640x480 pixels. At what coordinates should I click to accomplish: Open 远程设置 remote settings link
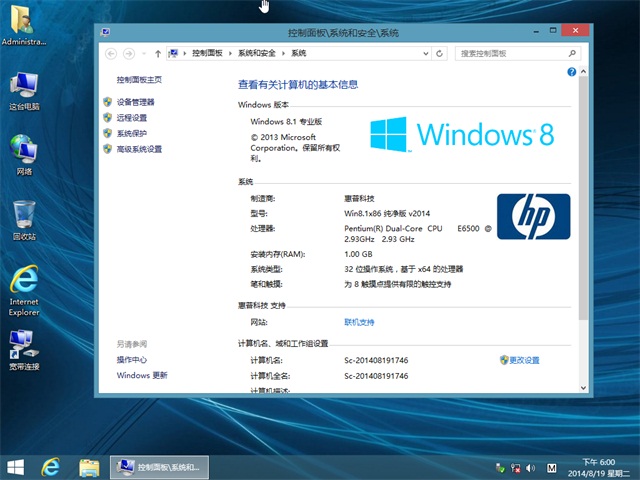point(131,118)
